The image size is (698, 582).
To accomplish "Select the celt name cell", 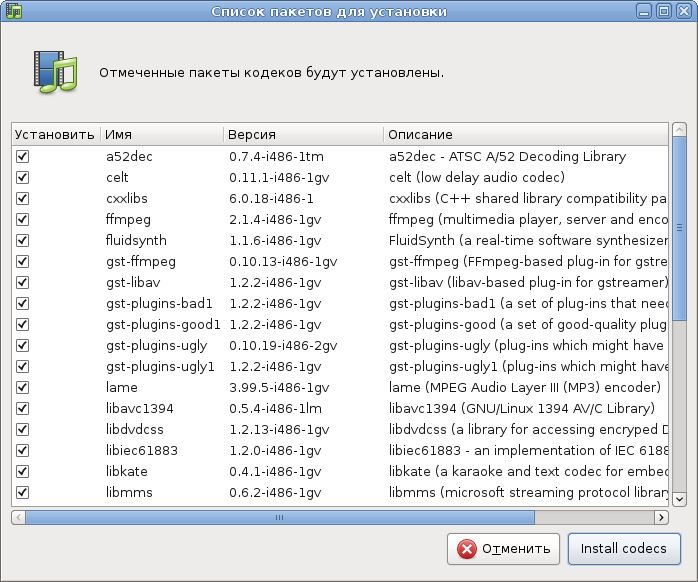I will [x=117, y=177].
